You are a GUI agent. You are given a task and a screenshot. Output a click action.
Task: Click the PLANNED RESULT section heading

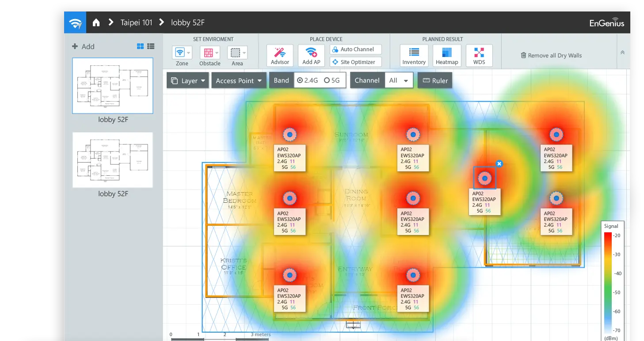(x=442, y=39)
